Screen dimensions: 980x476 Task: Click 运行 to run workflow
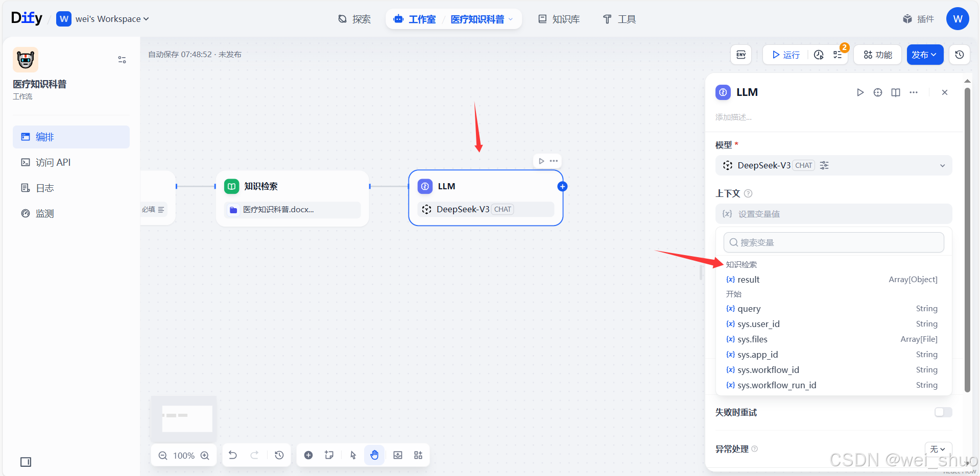click(x=786, y=55)
